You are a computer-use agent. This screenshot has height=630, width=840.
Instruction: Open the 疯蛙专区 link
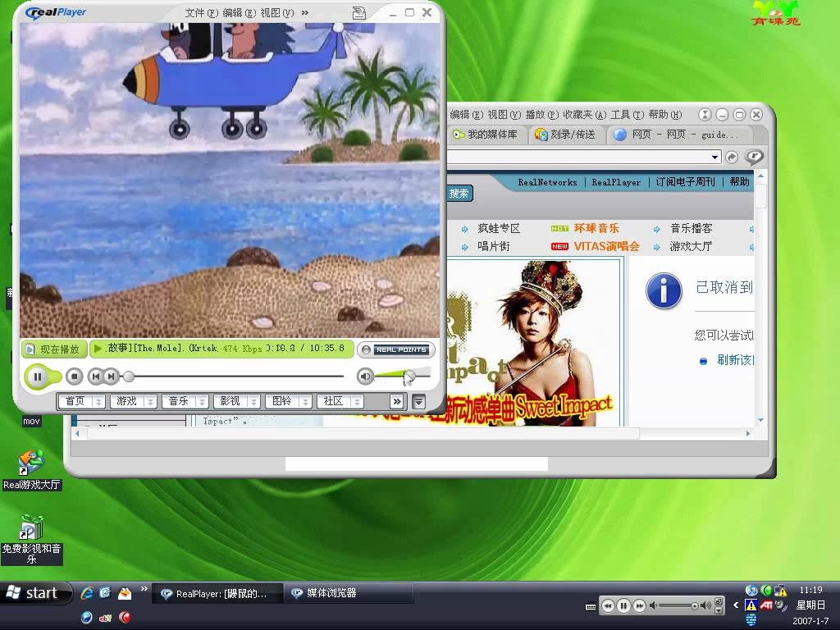499,229
